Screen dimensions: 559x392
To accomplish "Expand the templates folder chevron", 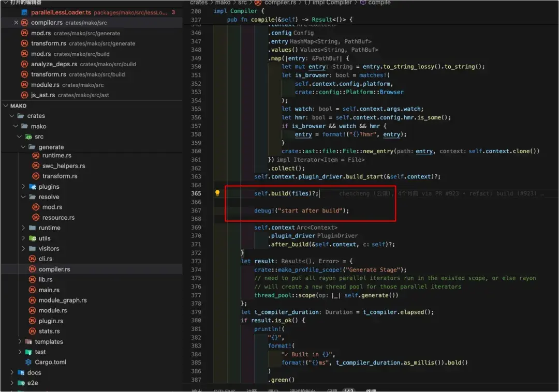I will point(20,342).
